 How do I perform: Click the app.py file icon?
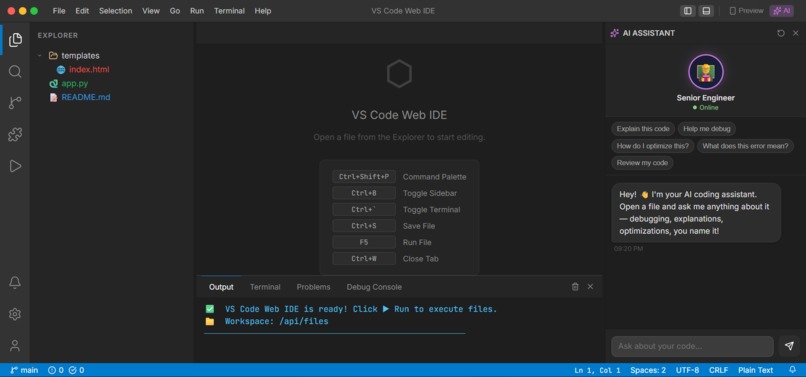click(53, 83)
